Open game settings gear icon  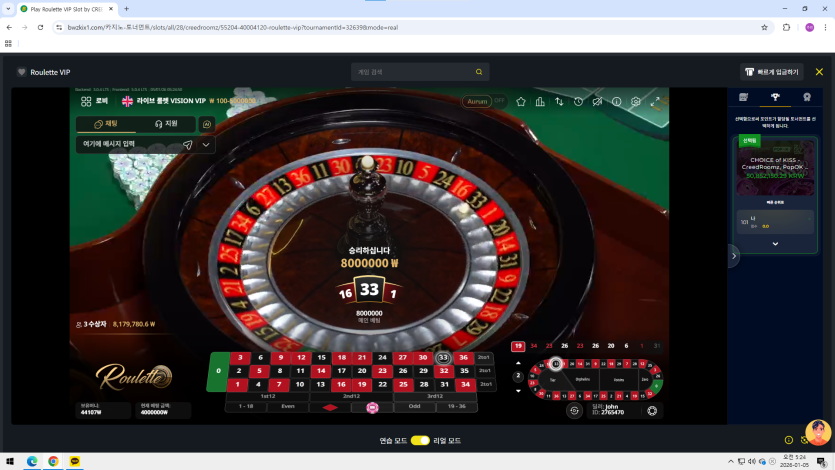[636, 102]
